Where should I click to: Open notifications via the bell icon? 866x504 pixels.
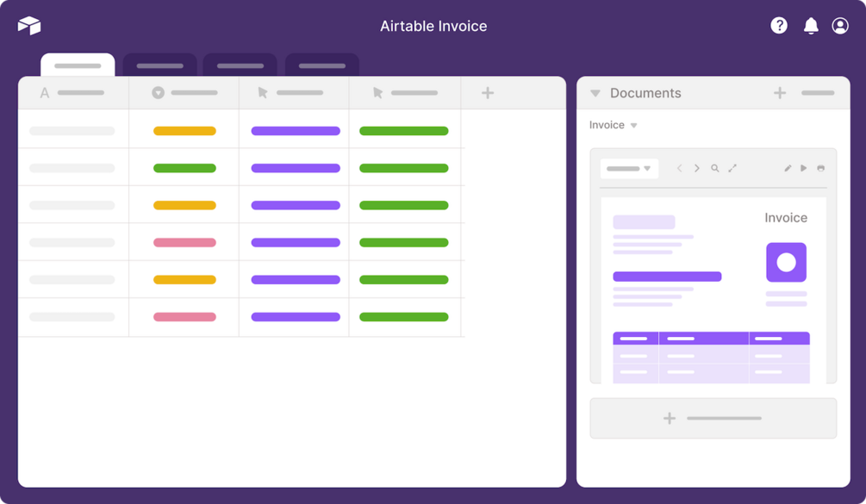coord(809,25)
